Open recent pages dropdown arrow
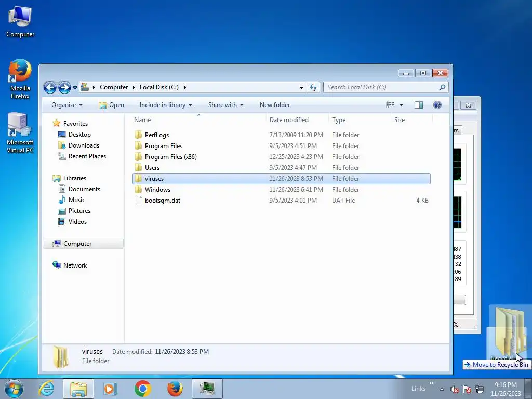 (x=75, y=87)
